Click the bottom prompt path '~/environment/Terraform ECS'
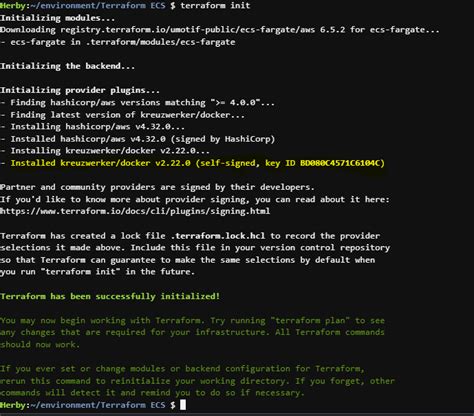This screenshot has width=474, height=416. 98,405
